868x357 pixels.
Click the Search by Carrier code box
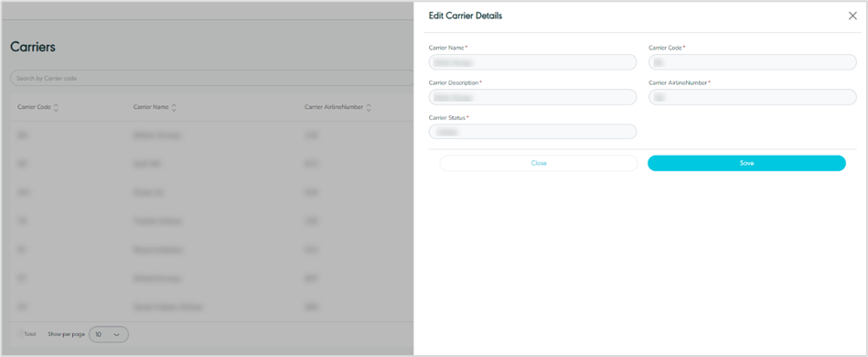(x=212, y=78)
